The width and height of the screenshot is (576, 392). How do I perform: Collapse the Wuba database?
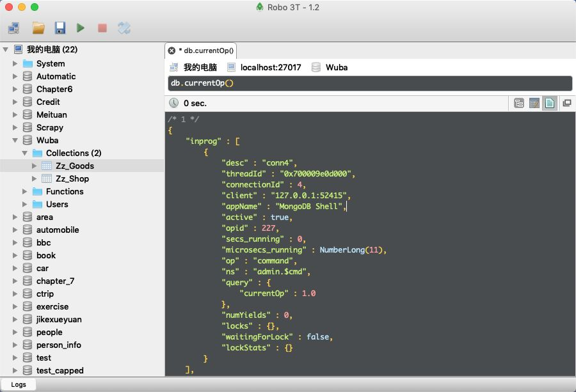15,140
